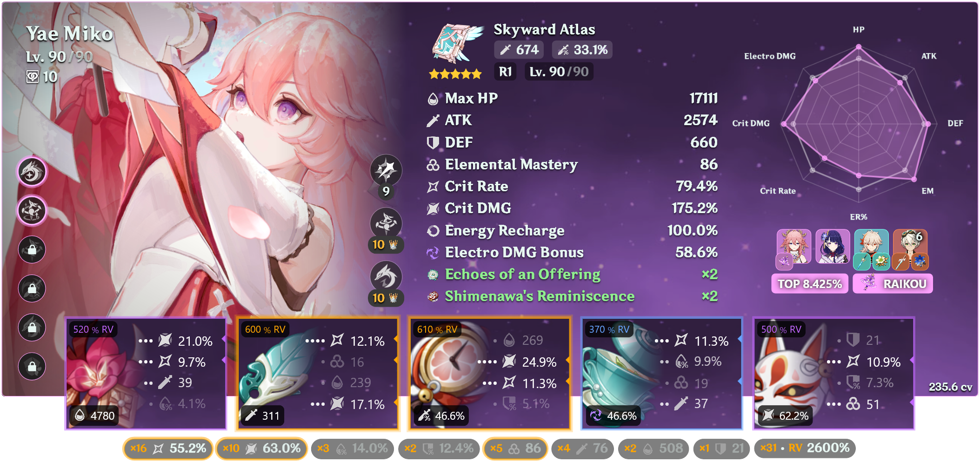Open the elemental burst talent icon
Screen dimensions: 980x463
[x=386, y=277]
